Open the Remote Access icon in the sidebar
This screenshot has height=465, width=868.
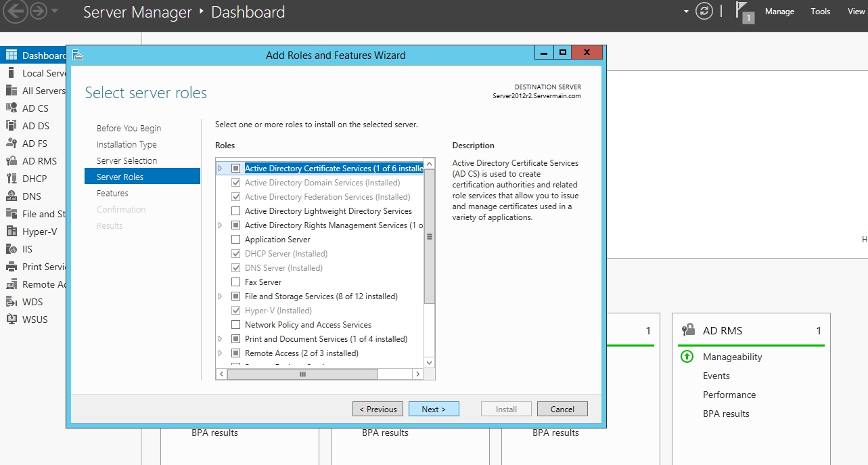coord(12,284)
